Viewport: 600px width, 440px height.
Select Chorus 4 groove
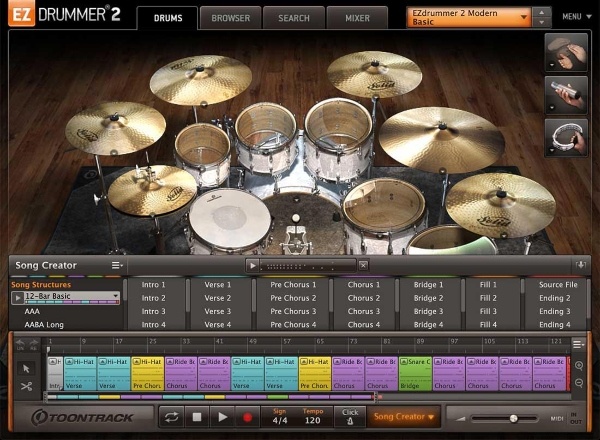pos(364,325)
